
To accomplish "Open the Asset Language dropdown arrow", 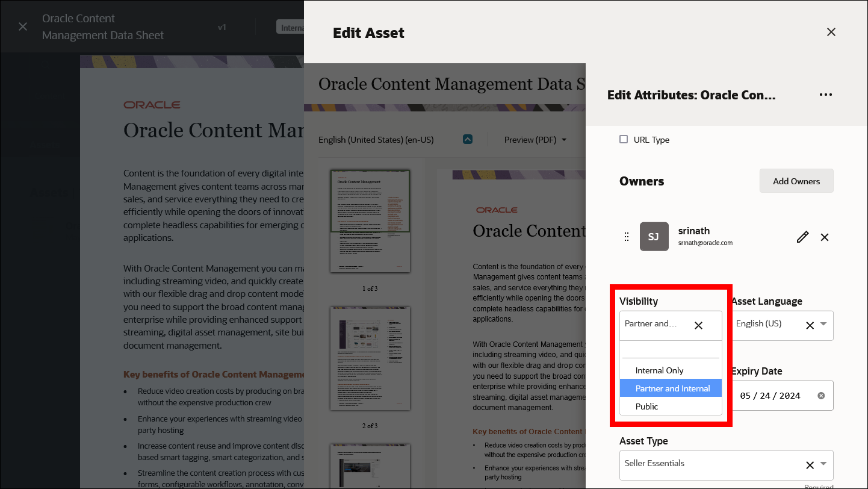I will 823,325.
